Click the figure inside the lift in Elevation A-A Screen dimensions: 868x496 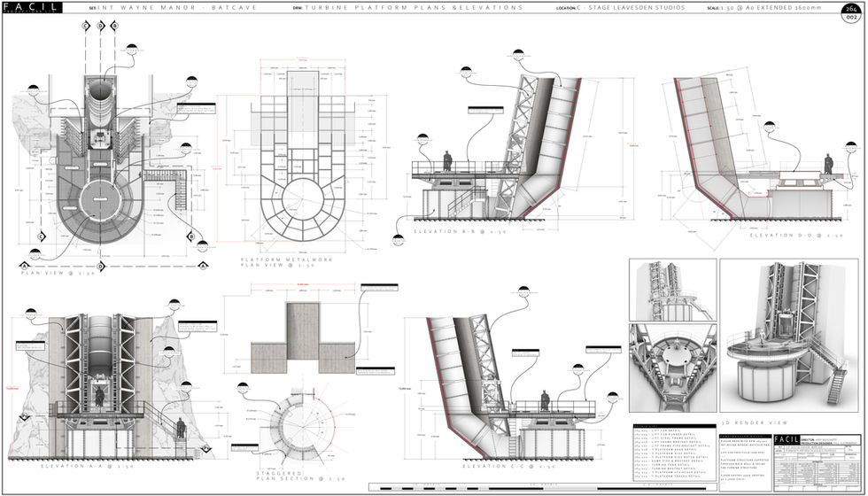tap(100, 397)
